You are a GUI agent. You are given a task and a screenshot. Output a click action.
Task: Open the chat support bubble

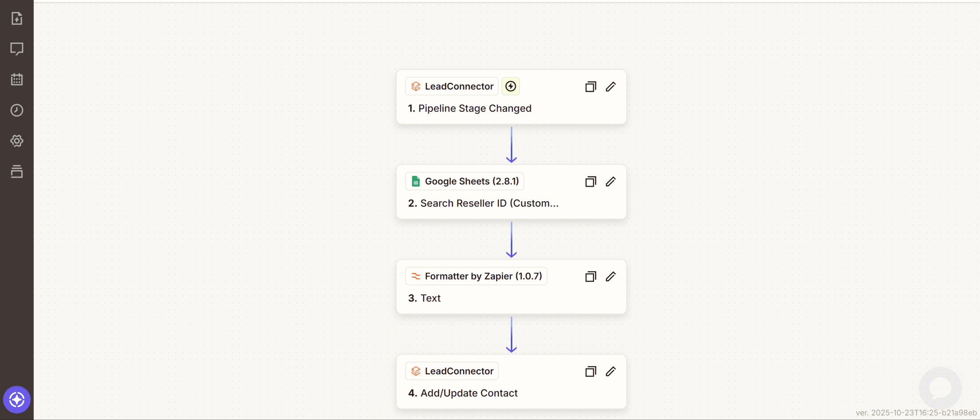(940, 388)
